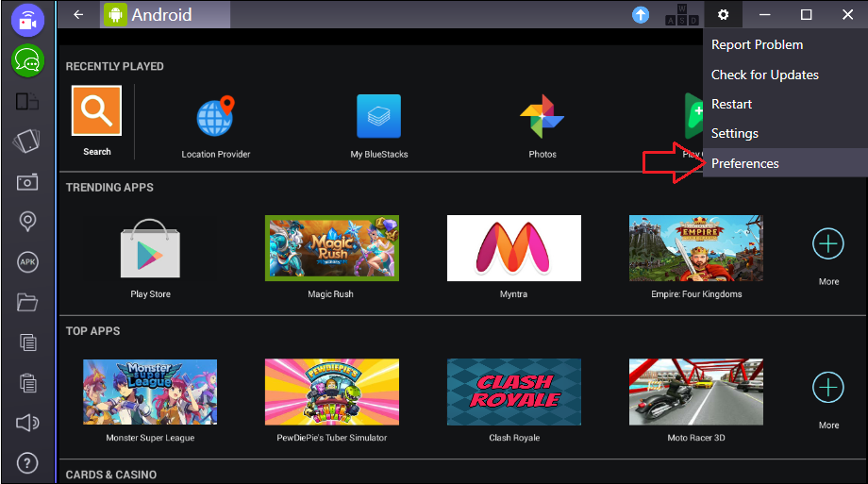Open PewDiePie's Tuber Simulator thumbnail

331,392
